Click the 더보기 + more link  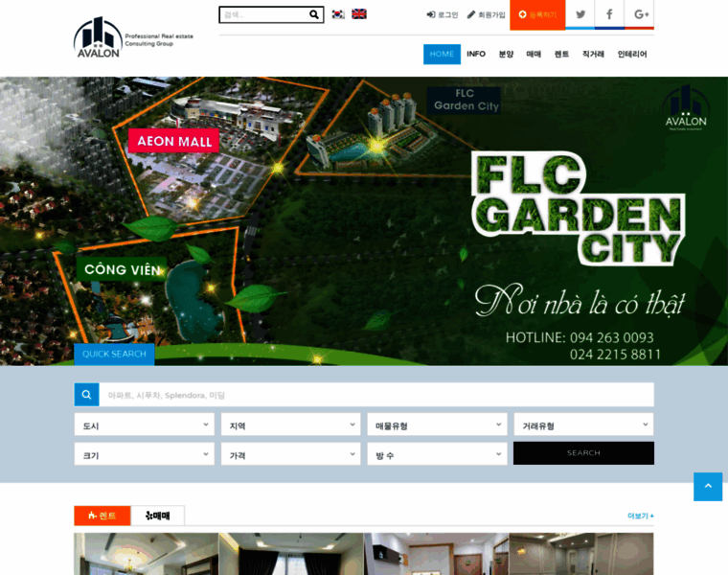pos(640,516)
